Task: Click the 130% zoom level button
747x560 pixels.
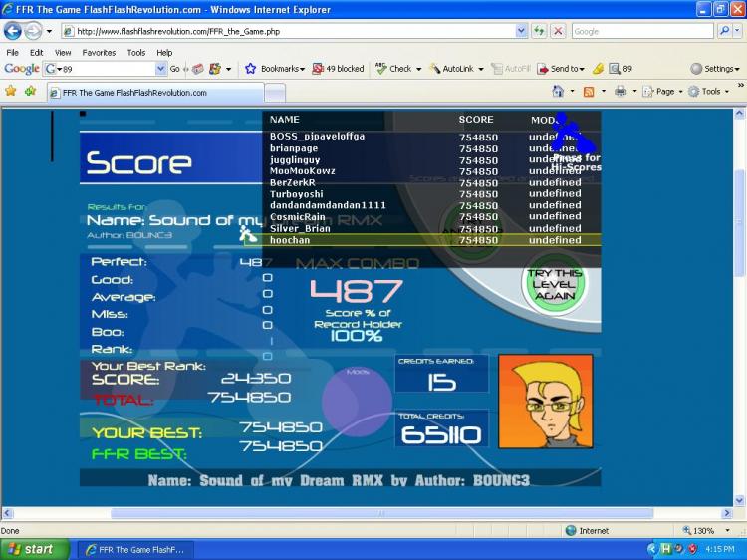Action: [x=706, y=530]
